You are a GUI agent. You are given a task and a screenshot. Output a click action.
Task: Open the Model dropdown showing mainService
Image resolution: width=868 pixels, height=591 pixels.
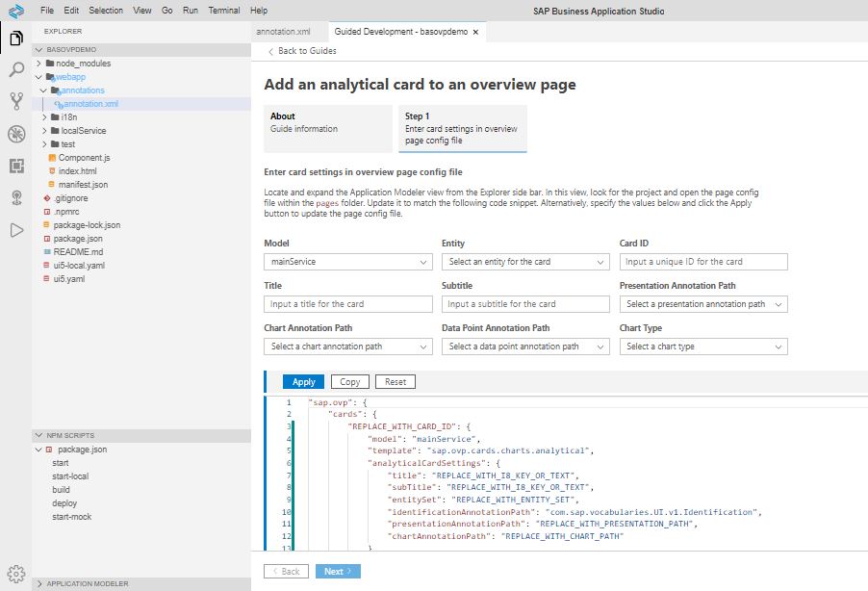(348, 262)
